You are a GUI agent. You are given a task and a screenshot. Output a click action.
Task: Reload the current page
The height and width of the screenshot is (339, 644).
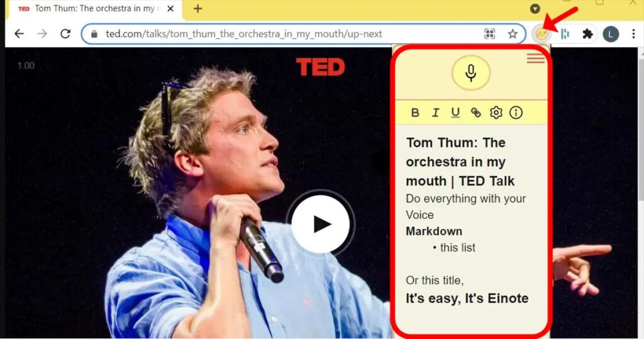pos(65,34)
